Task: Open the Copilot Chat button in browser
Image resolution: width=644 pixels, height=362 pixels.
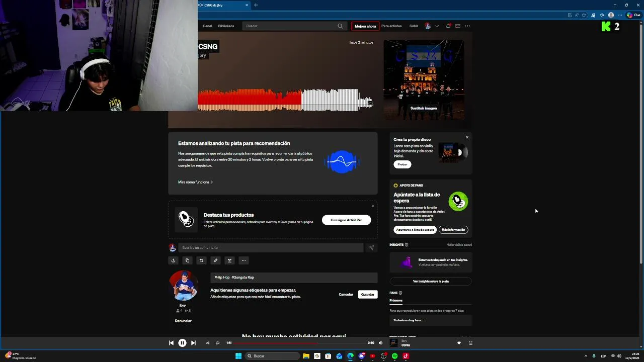Action: (x=633, y=15)
